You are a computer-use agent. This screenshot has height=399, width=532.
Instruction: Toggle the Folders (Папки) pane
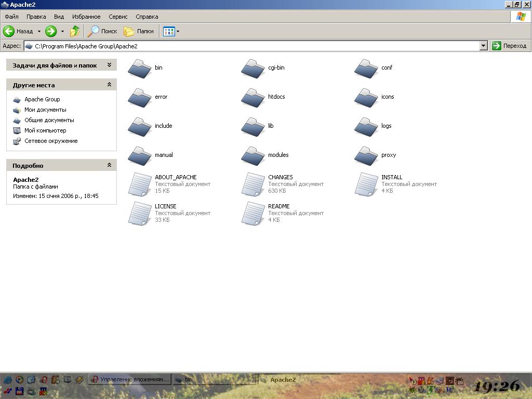139,31
